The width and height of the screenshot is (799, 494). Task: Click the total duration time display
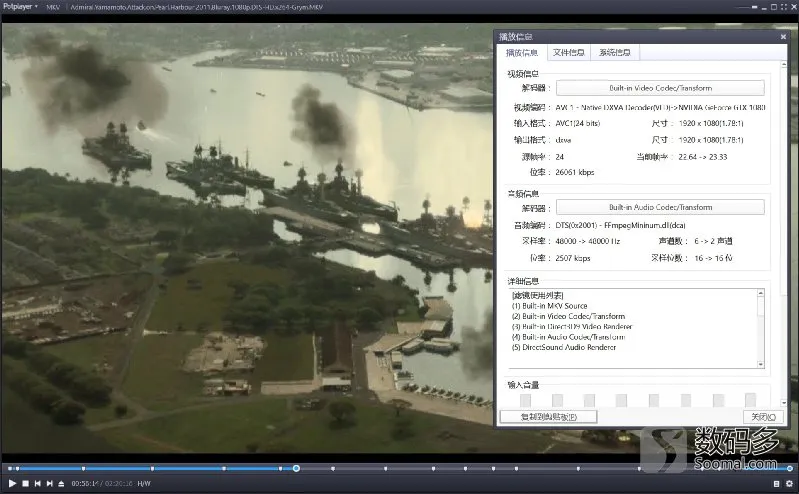point(119,483)
